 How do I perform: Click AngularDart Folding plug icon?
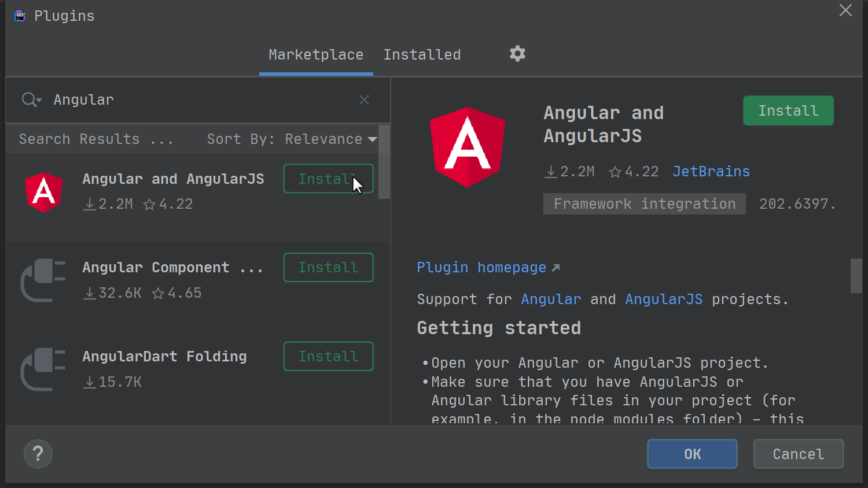[x=43, y=369]
